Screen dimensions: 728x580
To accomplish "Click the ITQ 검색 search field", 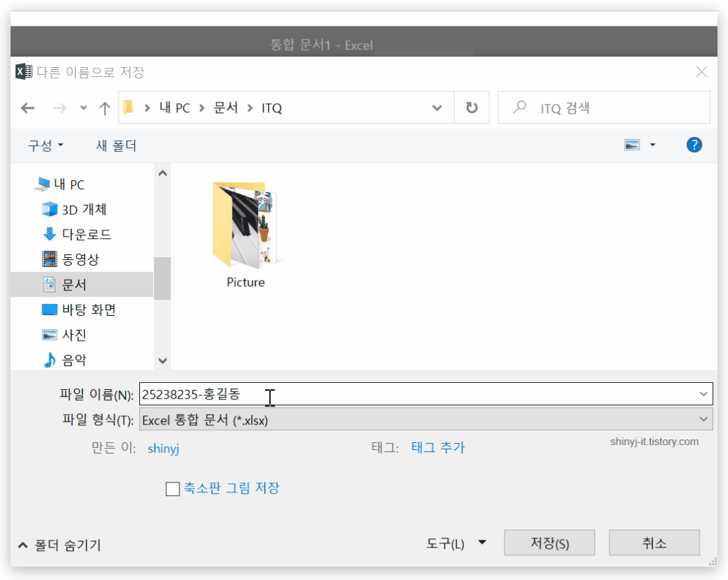I will (x=604, y=107).
